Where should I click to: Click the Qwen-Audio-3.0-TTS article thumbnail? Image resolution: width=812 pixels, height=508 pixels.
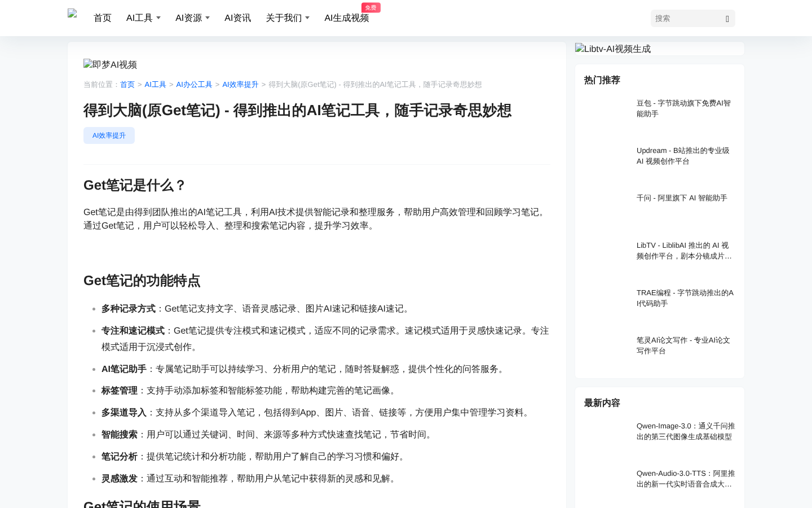pyautogui.click(x=606, y=484)
